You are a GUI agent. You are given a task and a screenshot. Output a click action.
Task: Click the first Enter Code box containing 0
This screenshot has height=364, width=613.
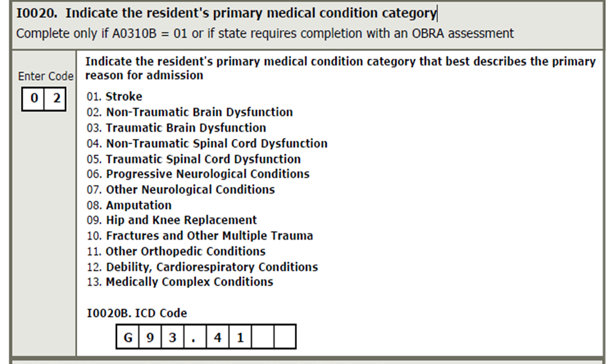(x=33, y=99)
